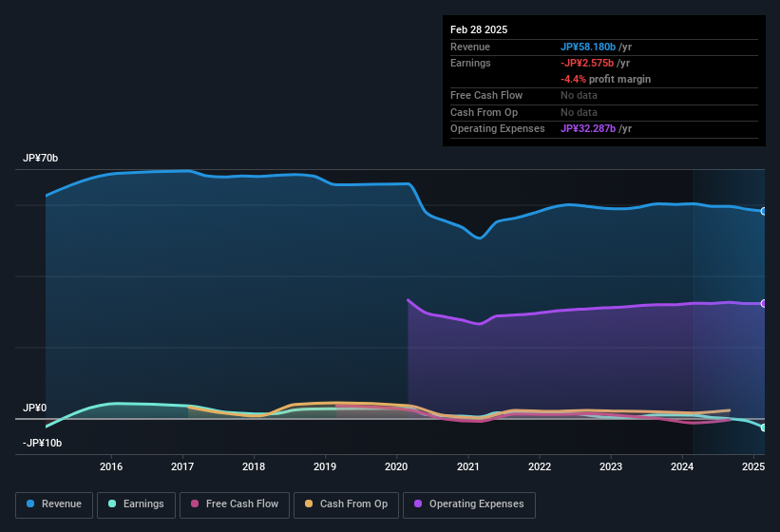This screenshot has height=532, width=780.
Task: Click the 2017 x-axis label
Action: coord(182,466)
